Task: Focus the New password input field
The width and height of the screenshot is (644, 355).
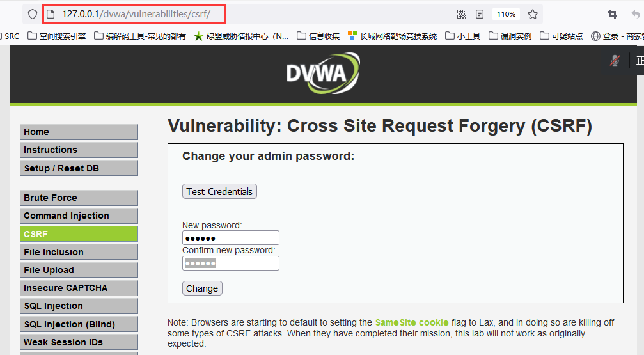Action: (231, 238)
